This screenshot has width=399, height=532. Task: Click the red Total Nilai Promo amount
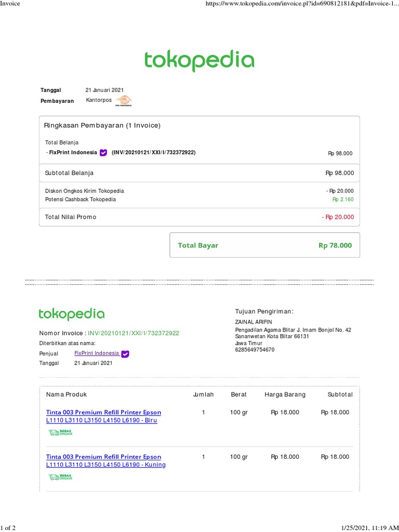(x=338, y=217)
